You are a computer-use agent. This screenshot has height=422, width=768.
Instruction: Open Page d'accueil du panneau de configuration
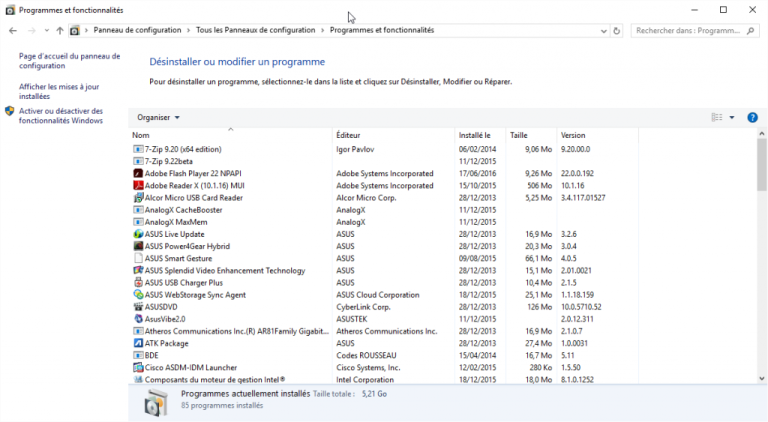pos(70,61)
